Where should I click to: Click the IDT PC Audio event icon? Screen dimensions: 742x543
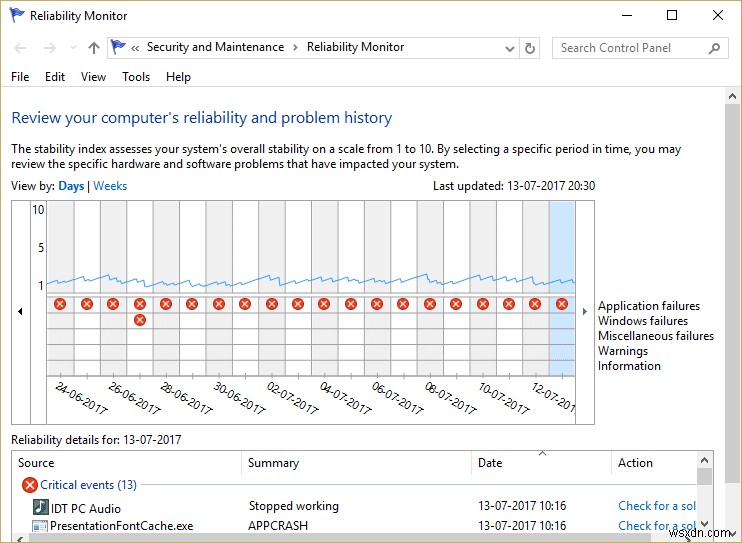tap(40, 507)
